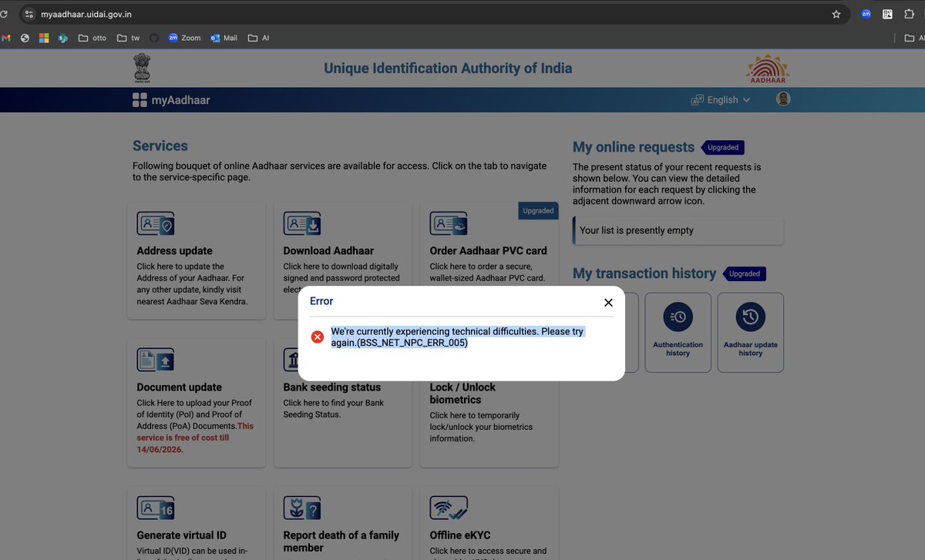Click Report death of a family member title

pyautogui.click(x=341, y=541)
